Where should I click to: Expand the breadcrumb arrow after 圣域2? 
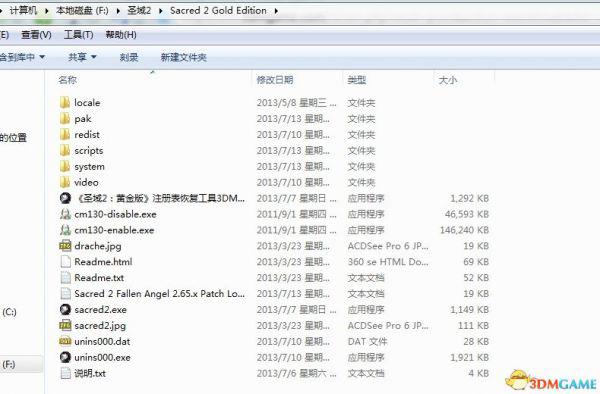(160, 11)
